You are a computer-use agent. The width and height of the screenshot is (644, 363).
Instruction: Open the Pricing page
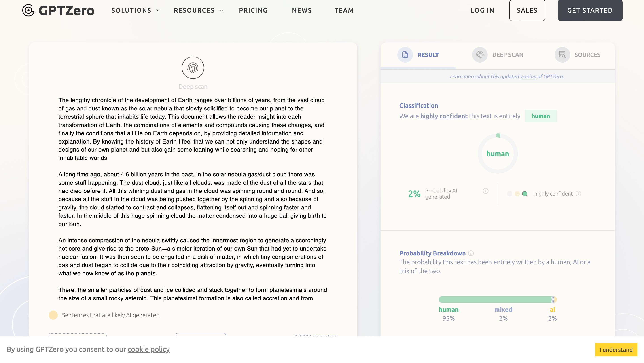253,10
